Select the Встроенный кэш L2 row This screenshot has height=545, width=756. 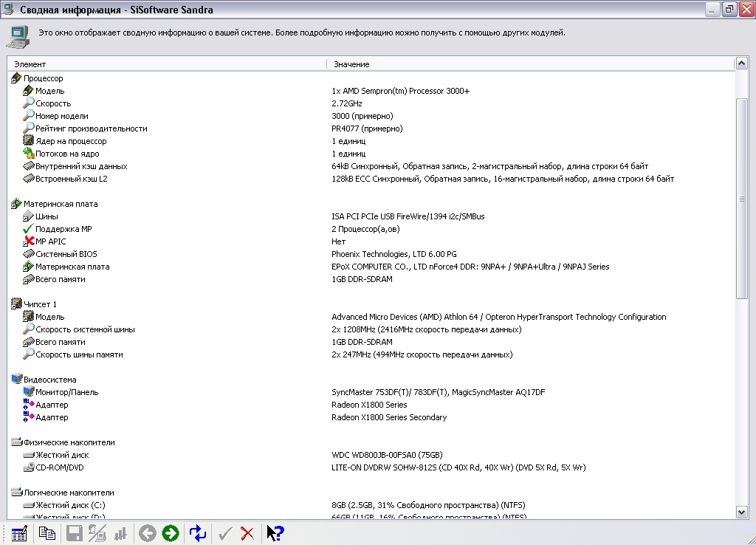pos(371,179)
